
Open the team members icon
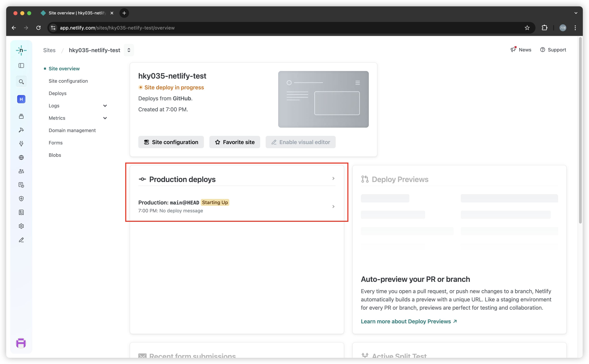pyautogui.click(x=21, y=171)
